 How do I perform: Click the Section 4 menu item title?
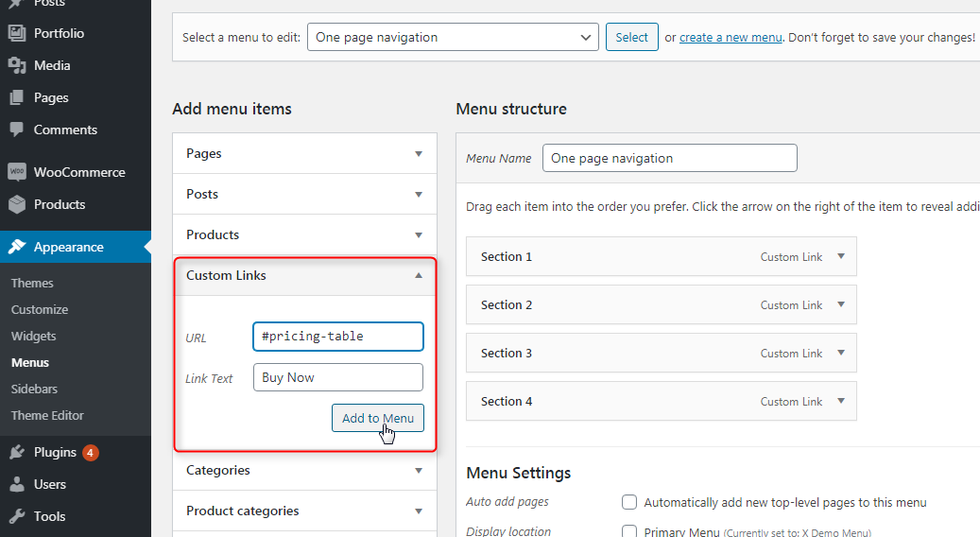pyautogui.click(x=507, y=401)
